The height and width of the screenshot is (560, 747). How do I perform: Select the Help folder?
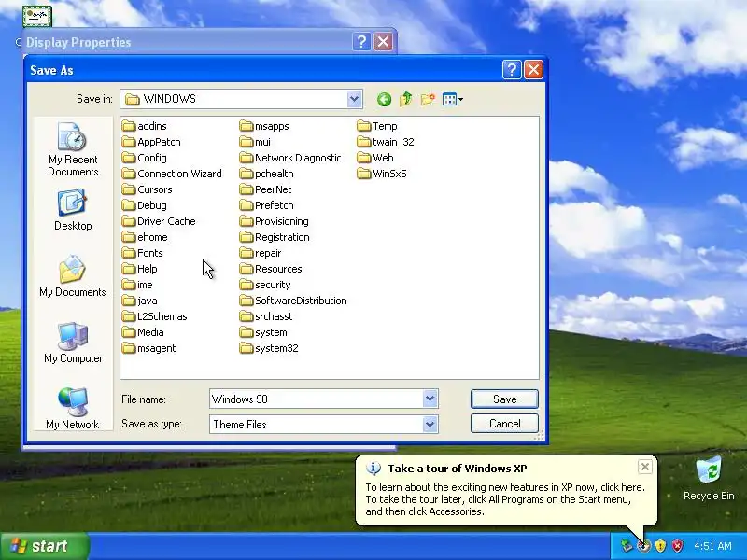139,269
